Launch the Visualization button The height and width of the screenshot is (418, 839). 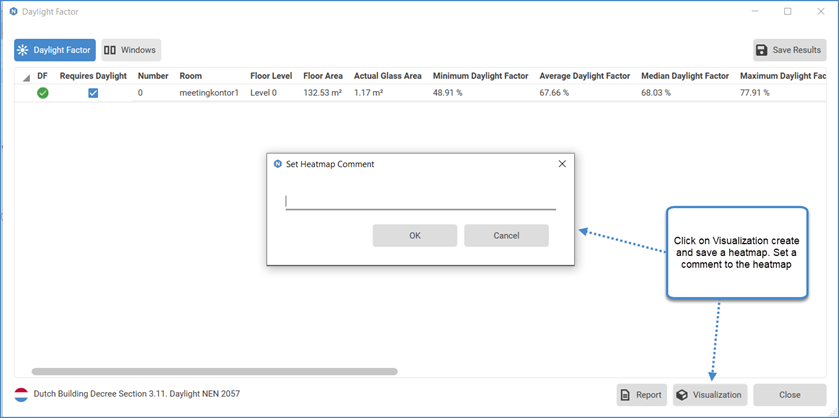709,395
